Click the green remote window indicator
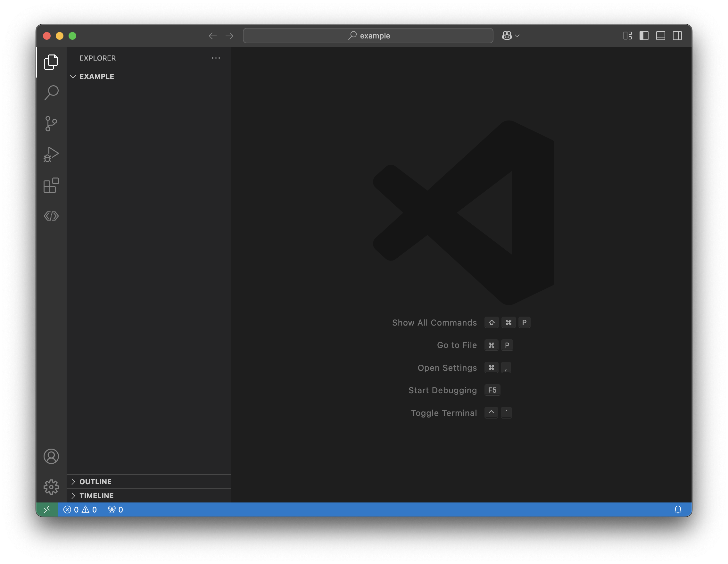The height and width of the screenshot is (564, 728). pos(47,509)
